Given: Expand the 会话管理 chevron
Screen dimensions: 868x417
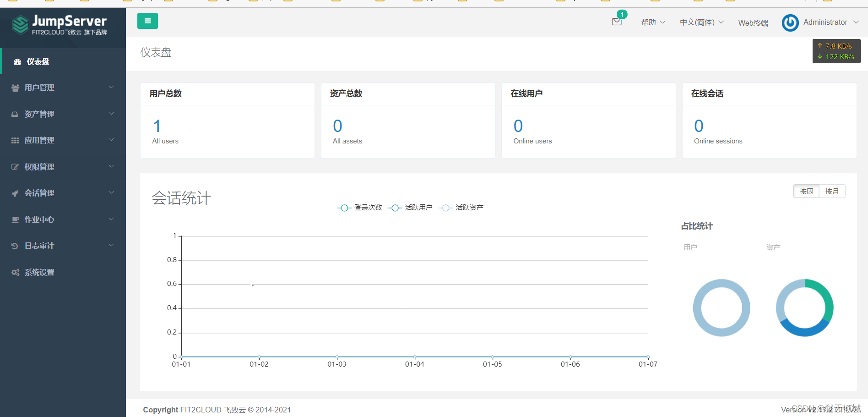Looking at the screenshot, I should [x=111, y=192].
